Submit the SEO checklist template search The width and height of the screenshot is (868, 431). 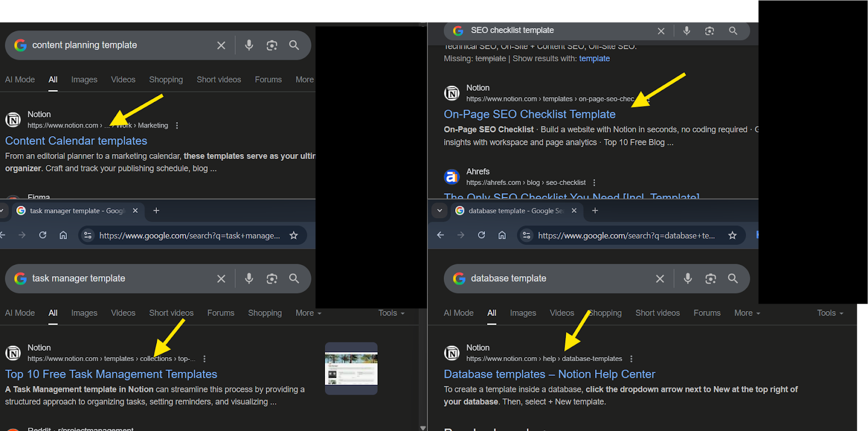733,31
